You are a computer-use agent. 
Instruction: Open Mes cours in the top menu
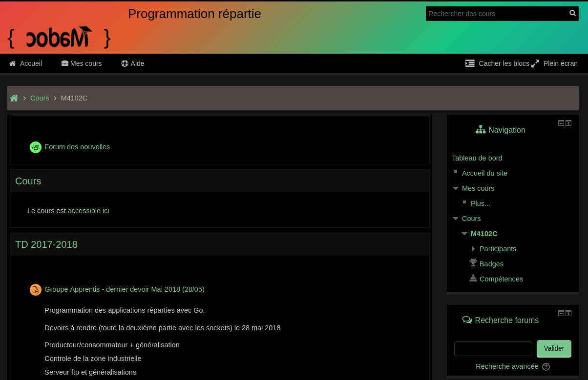82,63
